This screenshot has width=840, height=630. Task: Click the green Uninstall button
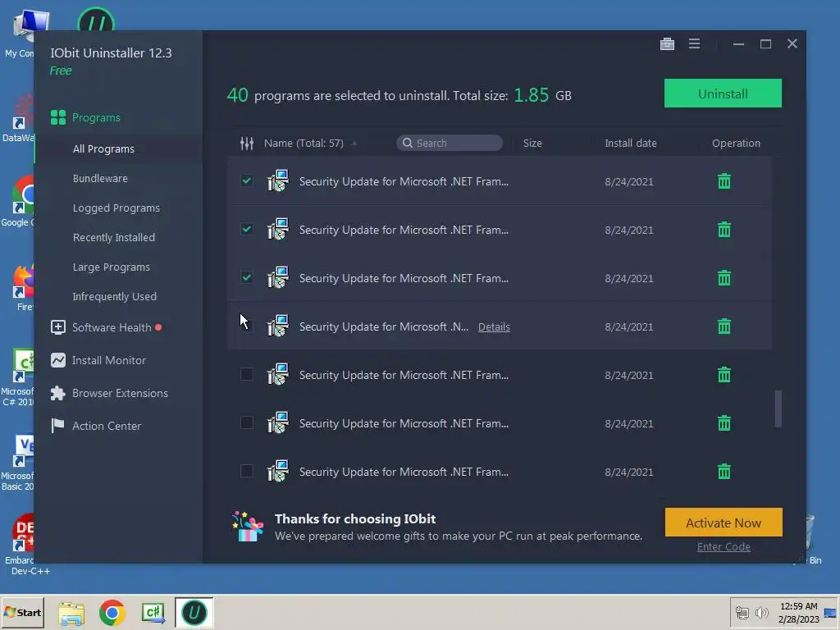click(723, 94)
